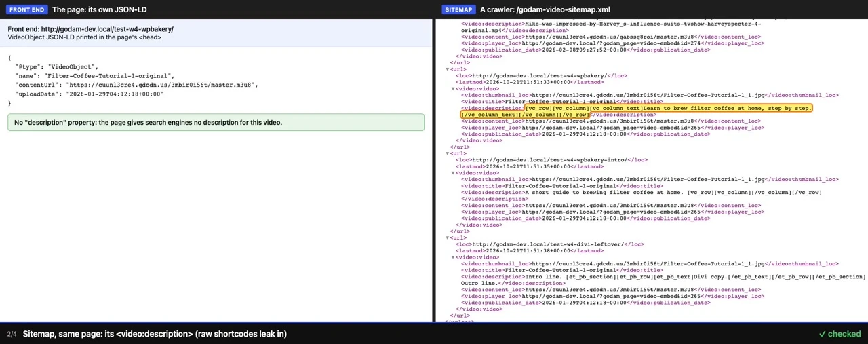868x344 pixels.
Task: Click thumbnail_loc under the test-w4-wpbakery-intro/ entry
Action: pyautogui.click(x=650, y=179)
